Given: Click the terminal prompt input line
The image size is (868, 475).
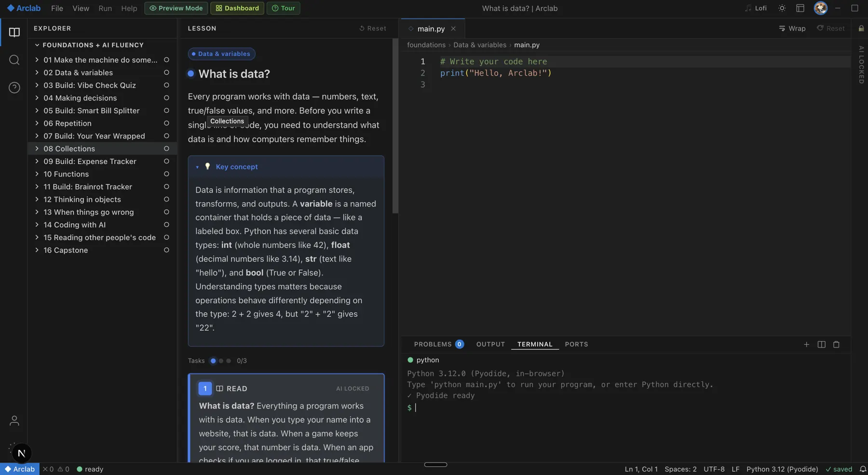Looking at the screenshot, I should click(x=627, y=408).
